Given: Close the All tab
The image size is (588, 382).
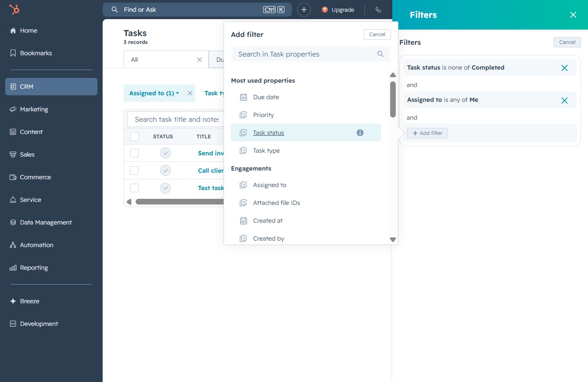Looking at the screenshot, I should tap(200, 60).
